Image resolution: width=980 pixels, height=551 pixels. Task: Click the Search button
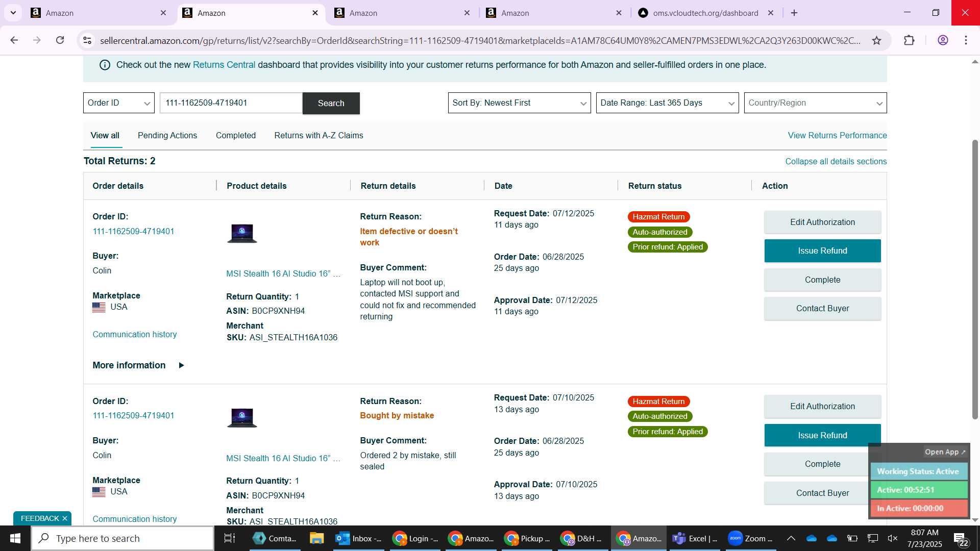[331, 103]
